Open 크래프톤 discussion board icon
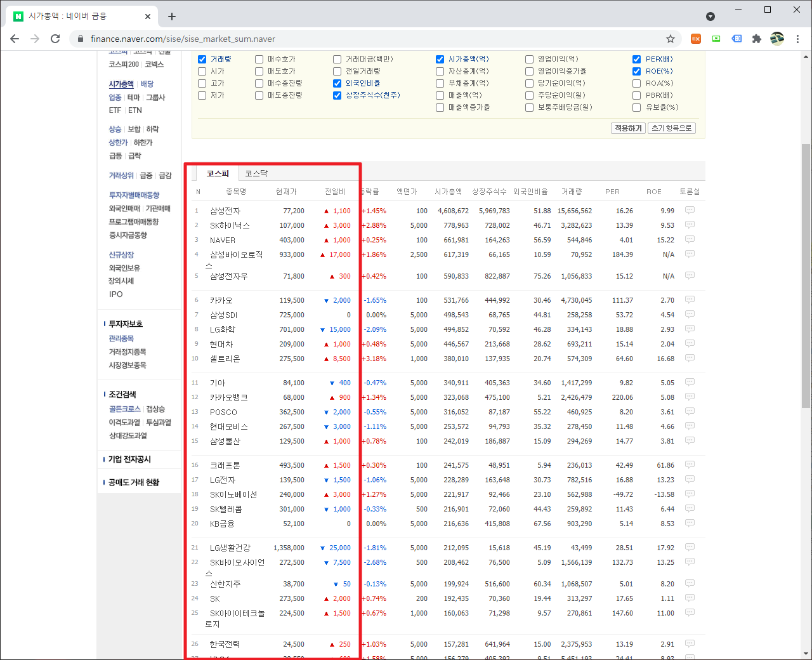Screen dimensions: 812x660 pos(690,465)
